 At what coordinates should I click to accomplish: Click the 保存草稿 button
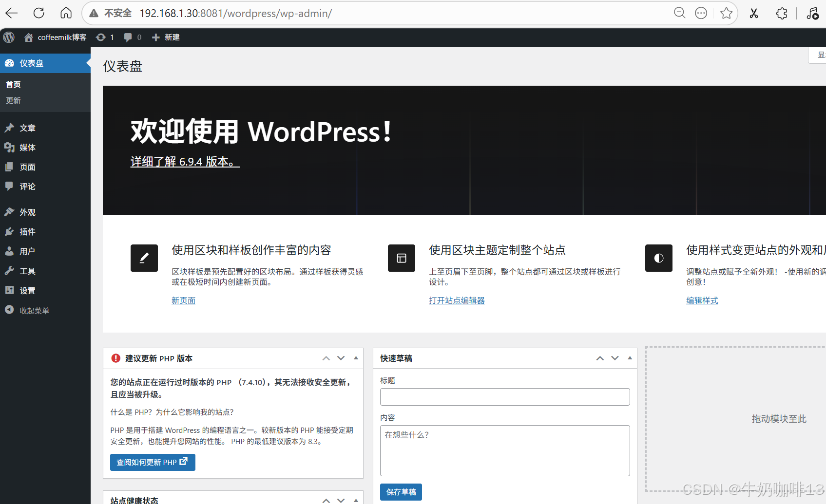pos(401,492)
